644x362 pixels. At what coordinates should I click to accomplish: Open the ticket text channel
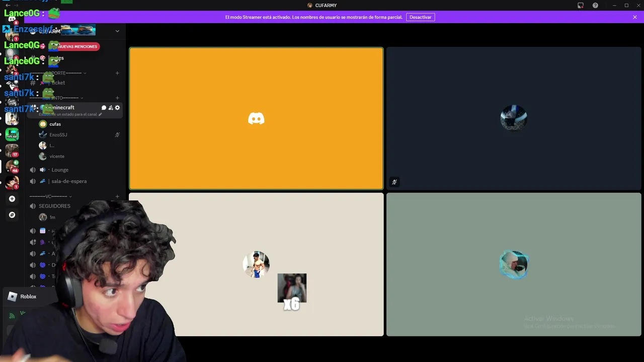(58, 82)
